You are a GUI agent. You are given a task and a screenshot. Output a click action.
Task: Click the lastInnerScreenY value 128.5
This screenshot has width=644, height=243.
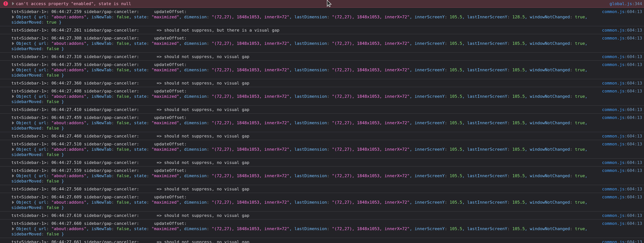[x=518, y=17]
